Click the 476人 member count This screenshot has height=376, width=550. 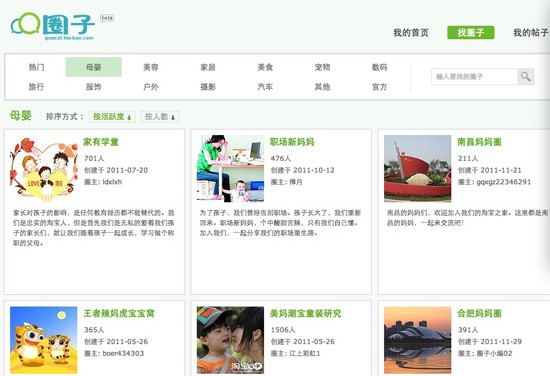[x=281, y=158]
